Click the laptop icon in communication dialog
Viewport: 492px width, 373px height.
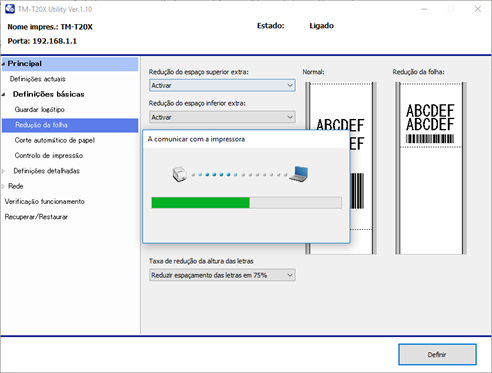(299, 174)
